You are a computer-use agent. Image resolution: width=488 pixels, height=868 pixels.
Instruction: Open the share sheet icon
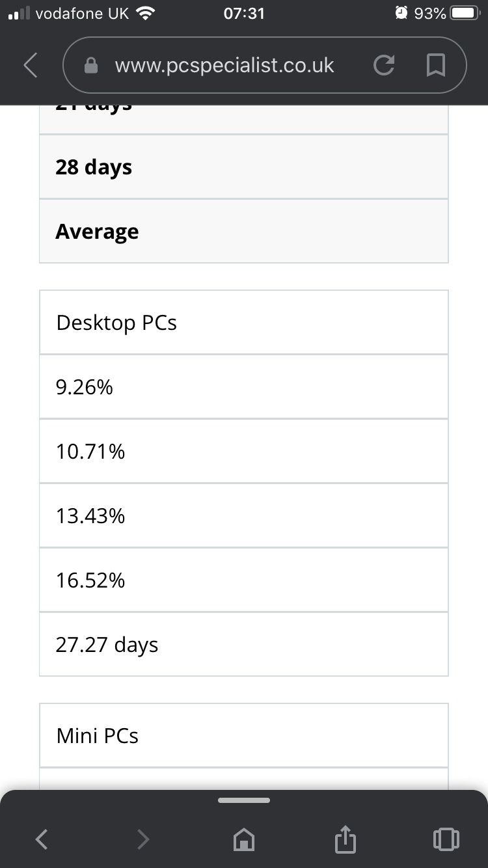tap(346, 839)
